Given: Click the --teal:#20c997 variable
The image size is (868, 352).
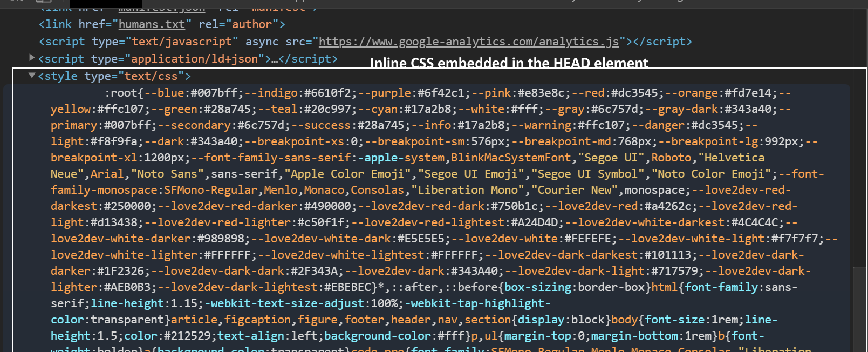Looking at the screenshot, I should (305, 109).
